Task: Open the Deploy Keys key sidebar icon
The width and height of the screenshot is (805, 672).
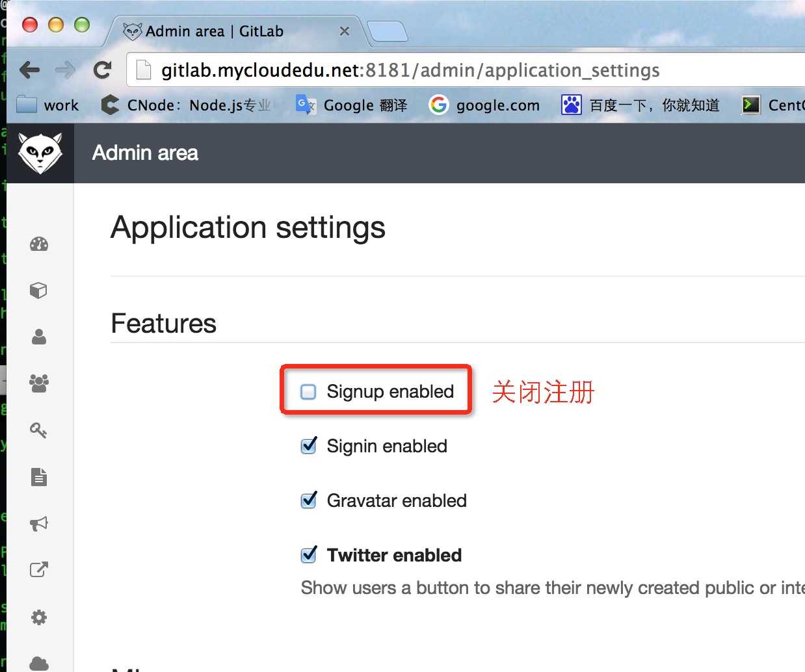Action: tap(39, 430)
